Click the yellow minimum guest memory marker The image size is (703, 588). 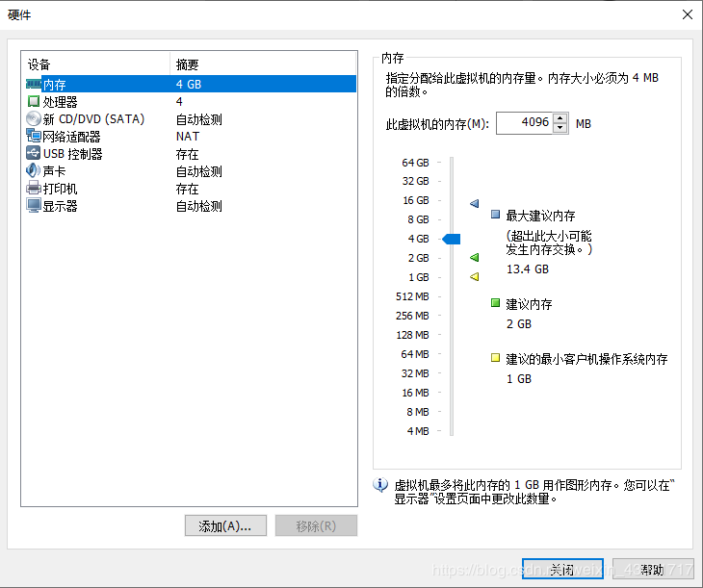click(x=474, y=277)
